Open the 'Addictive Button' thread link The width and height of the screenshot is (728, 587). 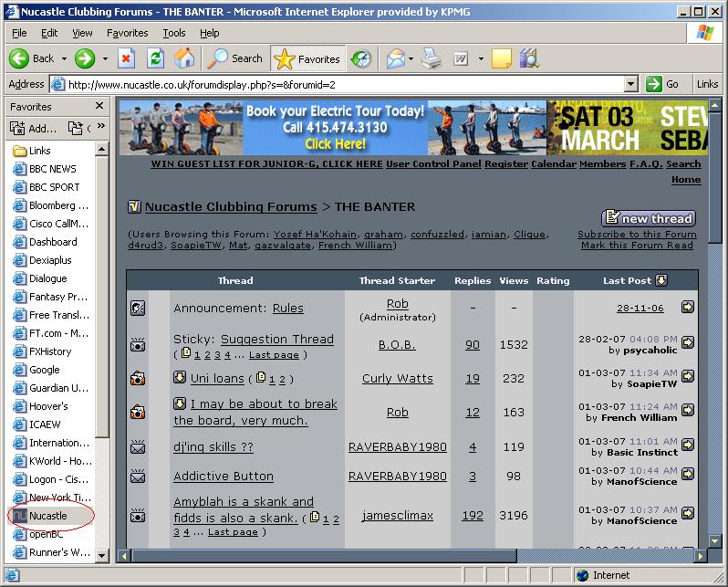coord(224,477)
